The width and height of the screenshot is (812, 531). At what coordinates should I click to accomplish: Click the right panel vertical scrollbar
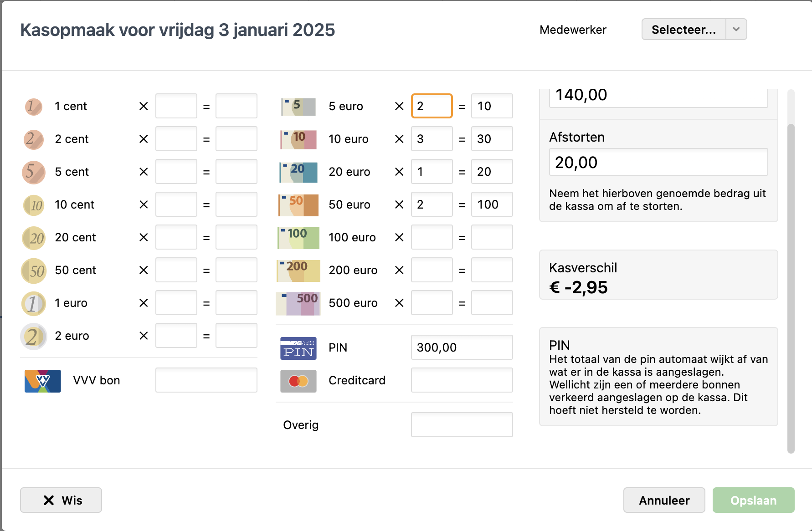791,287
